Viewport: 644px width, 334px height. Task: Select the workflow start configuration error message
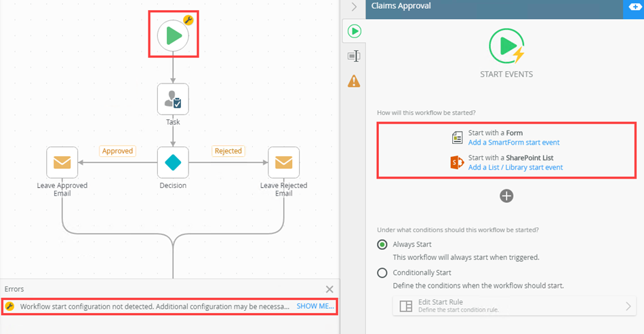click(x=155, y=306)
